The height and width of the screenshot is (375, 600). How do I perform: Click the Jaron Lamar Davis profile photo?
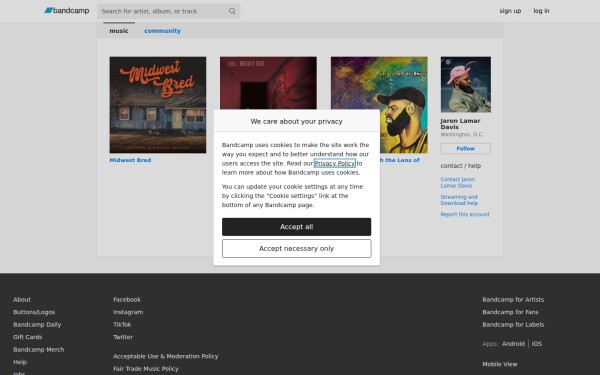(465, 84)
